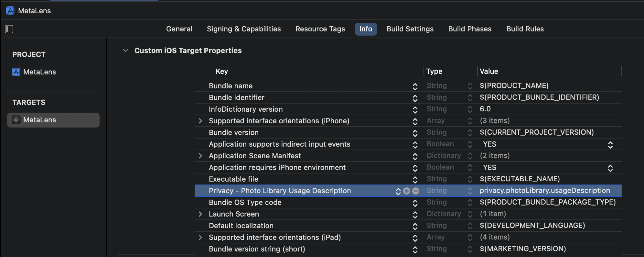Open YES value popup for iPhone environment

point(610,168)
